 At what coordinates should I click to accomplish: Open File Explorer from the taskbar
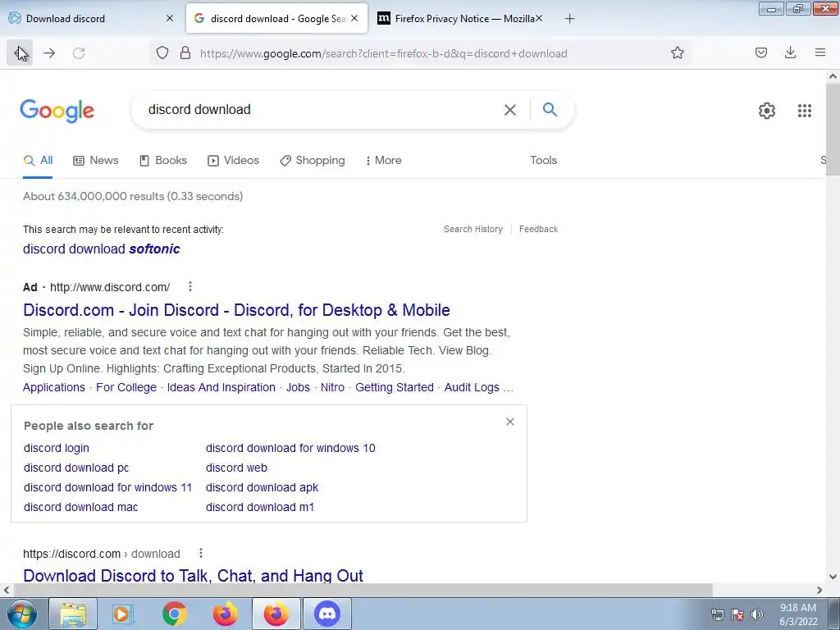(x=73, y=614)
